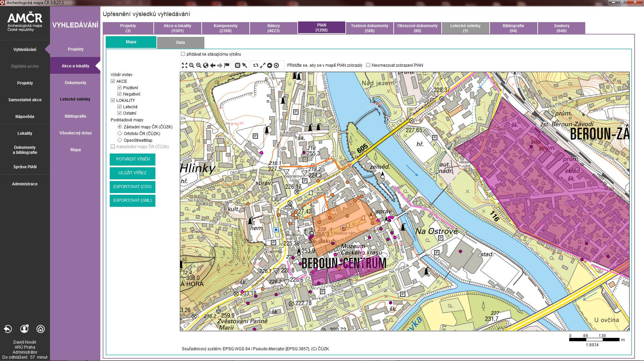Toggle the Negativní layer checkbox
The width and height of the screenshot is (644, 361).
pyautogui.click(x=119, y=94)
